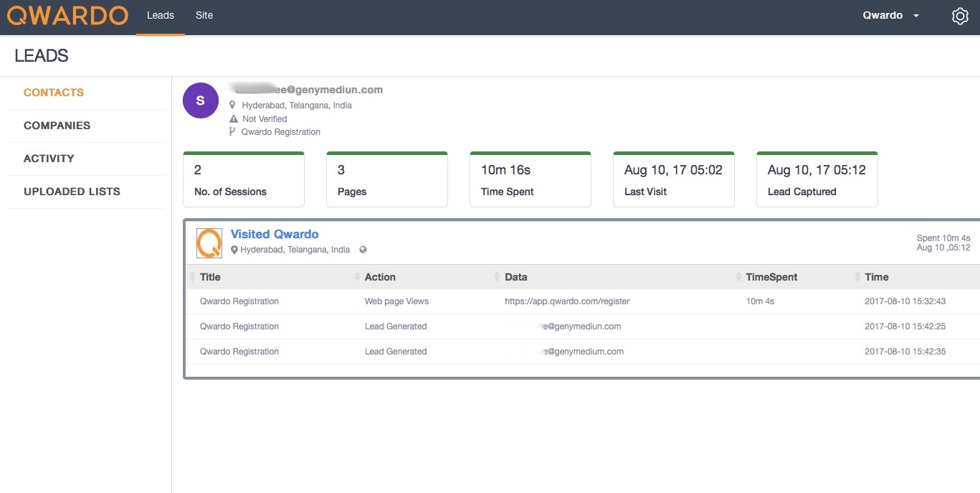Click the source branch icon by Qwardo Registration
Image resolution: width=980 pixels, height=493 pixels.
pyautogui.click(x=232, y=131)
